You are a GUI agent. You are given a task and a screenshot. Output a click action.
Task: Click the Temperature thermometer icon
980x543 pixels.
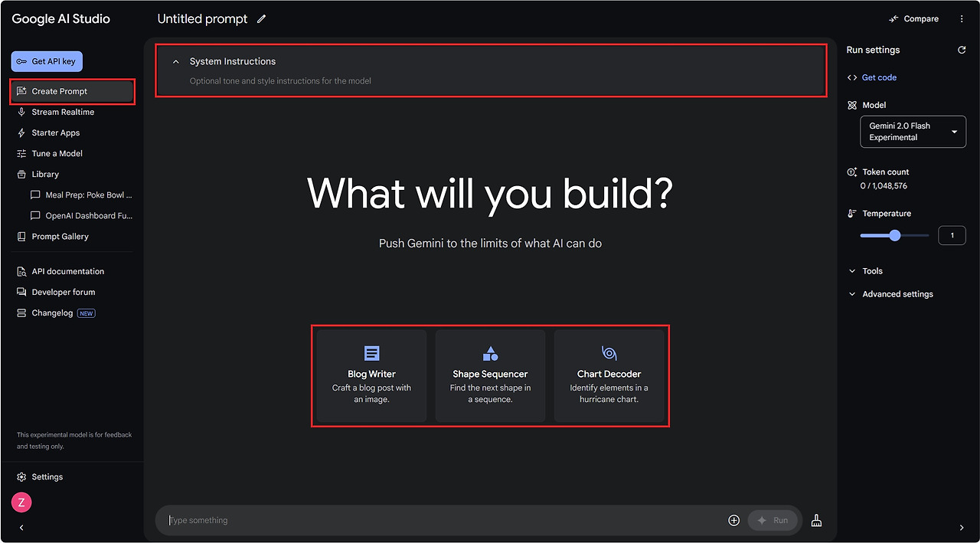pyautogui.click(x=852, y=214)
